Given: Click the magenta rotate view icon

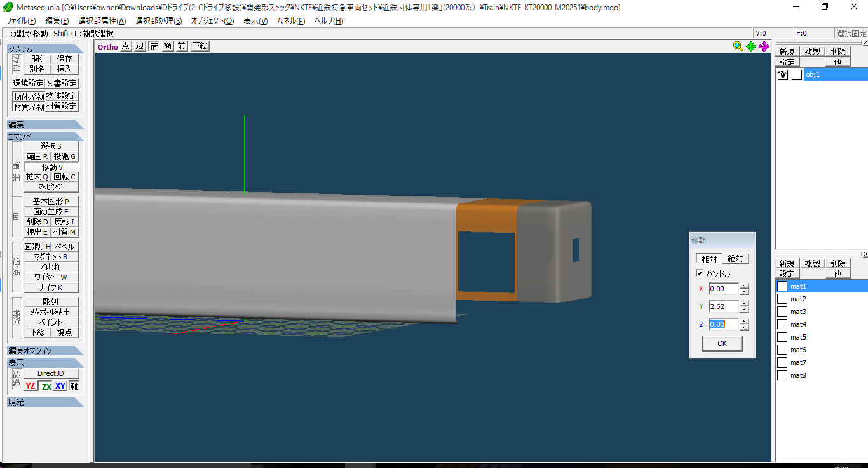Looking at the screenshot, I should (764, 46).
